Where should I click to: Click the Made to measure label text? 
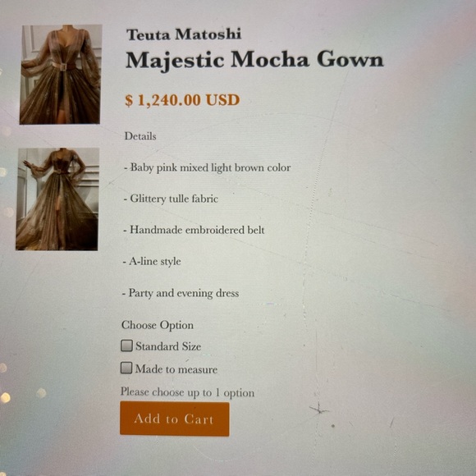[176, 369]
